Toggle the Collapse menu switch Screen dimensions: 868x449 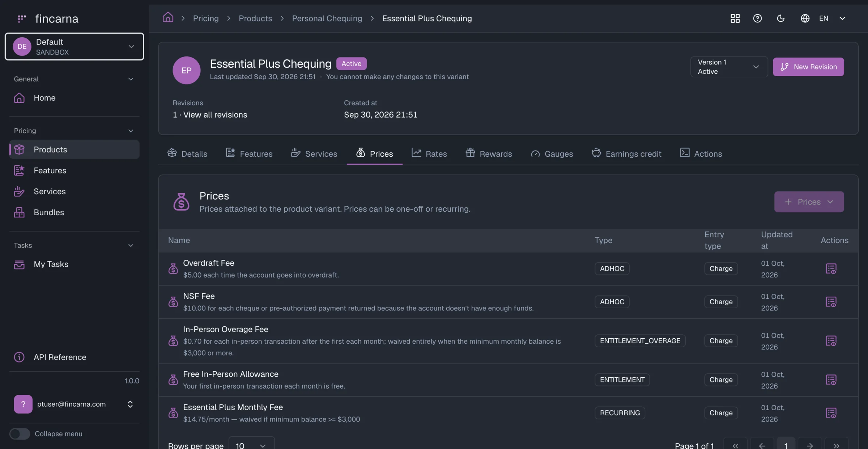point(20,434)
